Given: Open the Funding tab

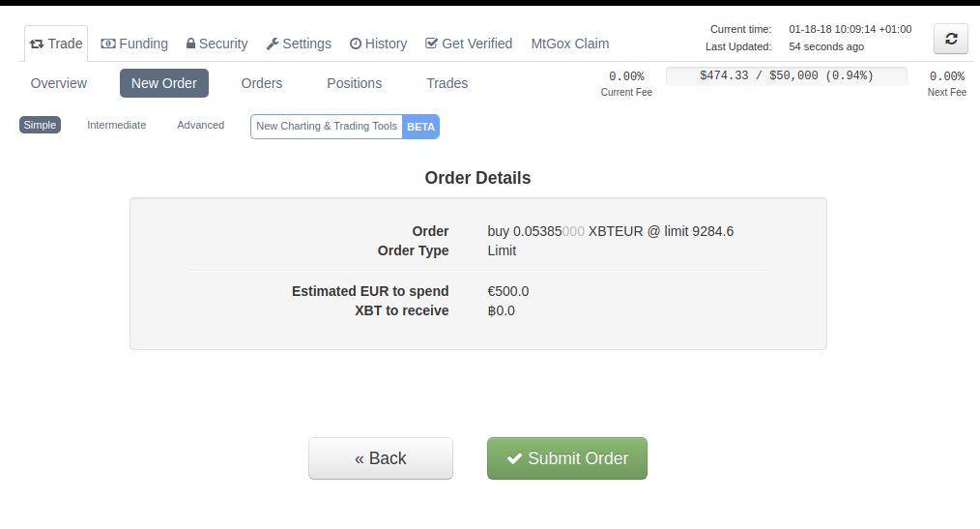Looking at the screenshot, I should click(134, 44).
